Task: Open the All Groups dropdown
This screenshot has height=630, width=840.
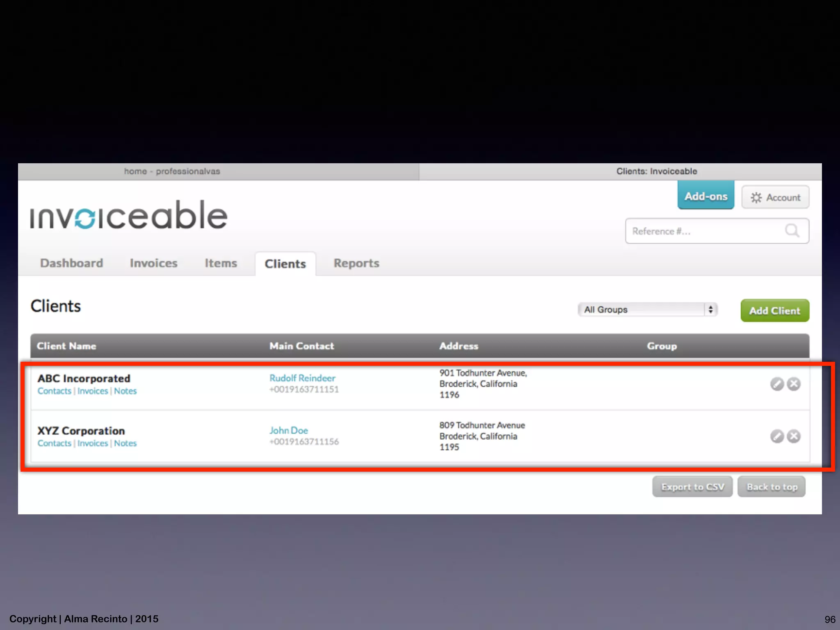Action: [x=647, y=310]
